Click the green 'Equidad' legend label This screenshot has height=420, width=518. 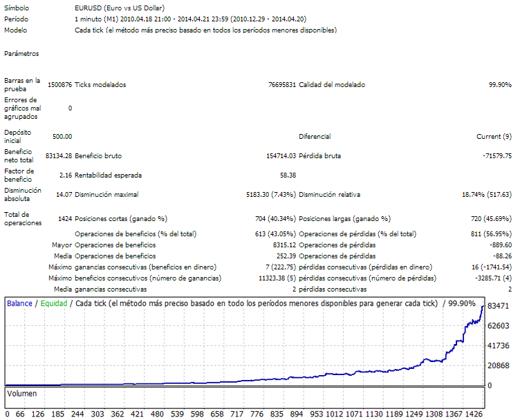[x=55, y=303]
